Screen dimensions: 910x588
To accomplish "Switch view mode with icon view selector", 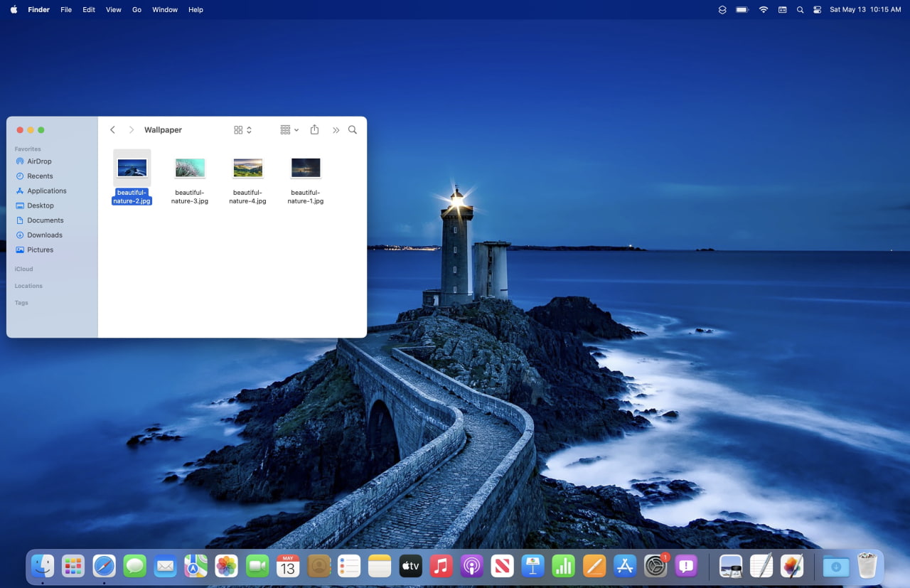I will click(x=242, y=130).
